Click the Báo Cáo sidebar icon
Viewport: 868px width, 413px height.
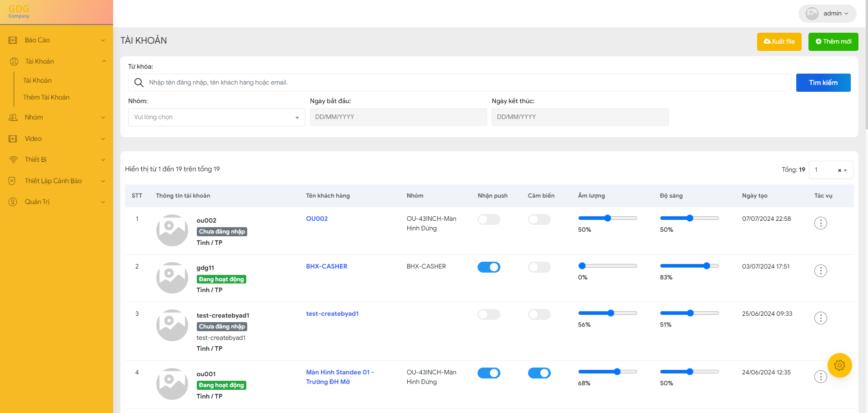pyautogui.click(x=13, y=40)
